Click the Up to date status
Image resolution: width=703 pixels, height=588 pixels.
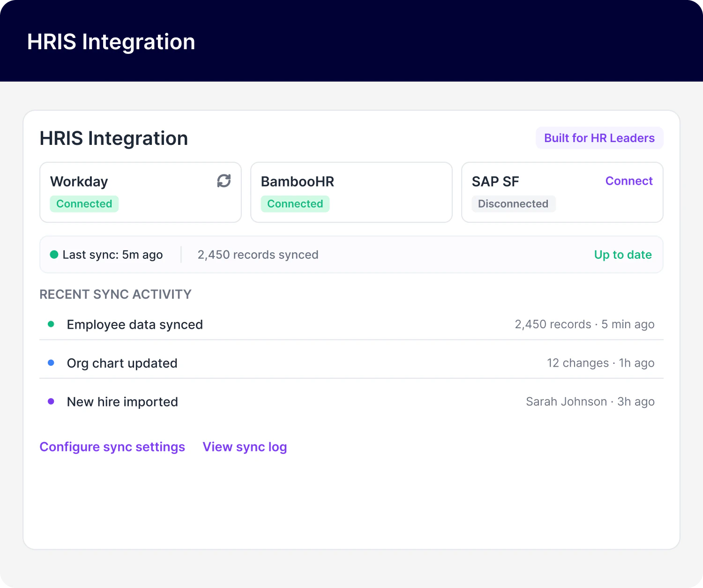coord(623,255)
